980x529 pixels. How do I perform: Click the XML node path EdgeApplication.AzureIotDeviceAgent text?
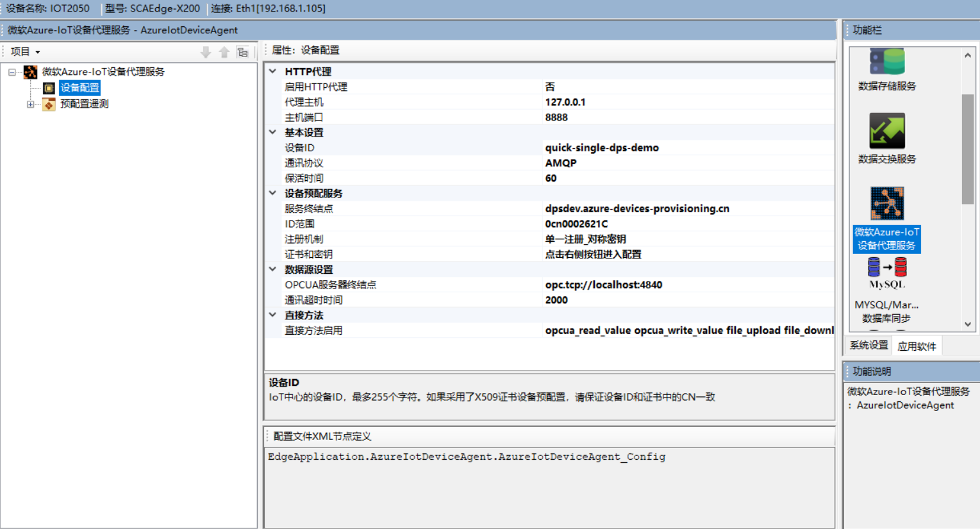click(467, 457)
